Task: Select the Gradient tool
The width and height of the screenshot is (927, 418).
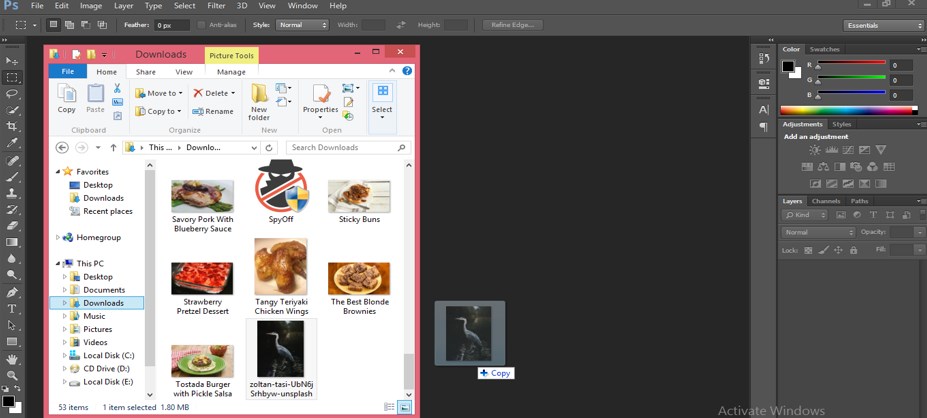Action: (x=12, y=242)
